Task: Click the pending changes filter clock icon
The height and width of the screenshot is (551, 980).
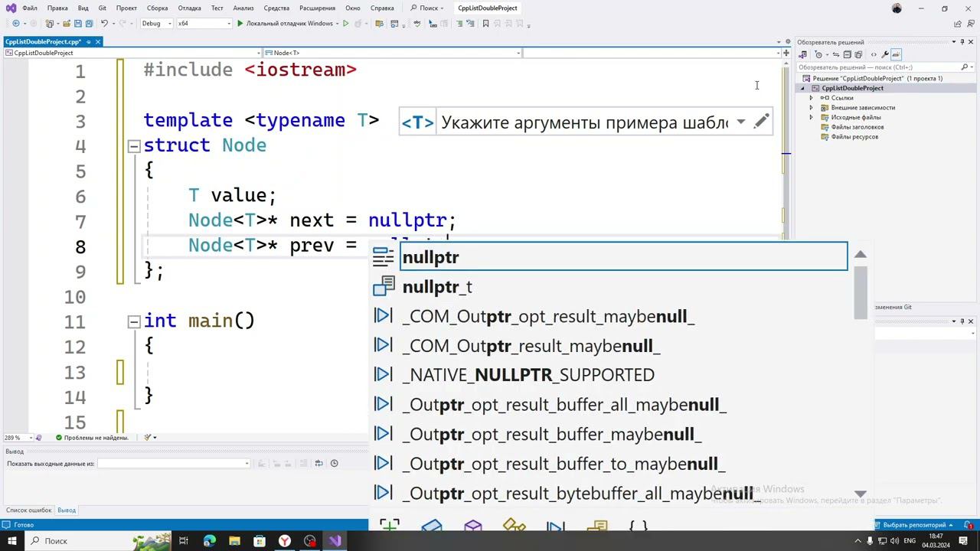Action: point(818,54)
